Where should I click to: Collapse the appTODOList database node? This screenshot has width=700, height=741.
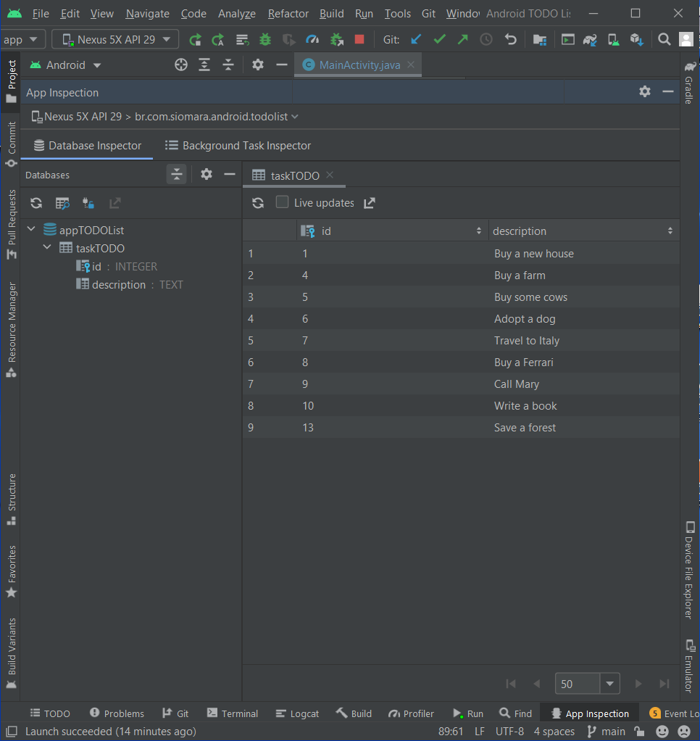point(31,228)
